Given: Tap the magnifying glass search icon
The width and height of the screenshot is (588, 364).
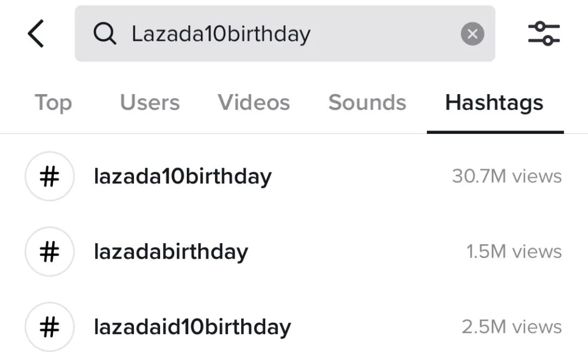Looking at the screenshot, I should pos(106,33).
